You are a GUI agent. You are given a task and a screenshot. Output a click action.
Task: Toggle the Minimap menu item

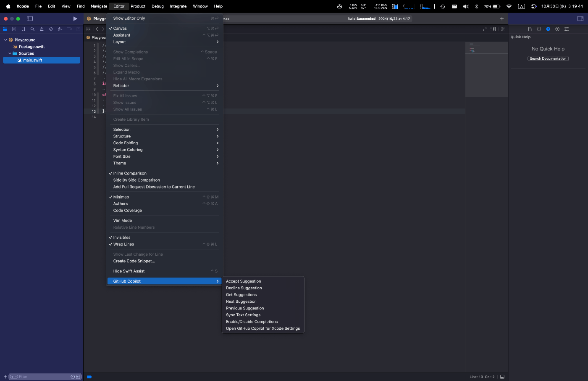pyautogui.click(x=164, y=197)
